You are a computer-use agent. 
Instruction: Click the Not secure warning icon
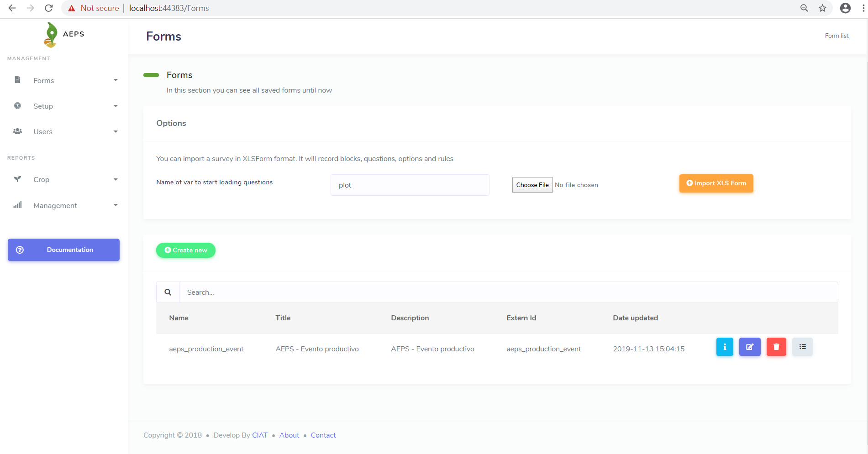coord(72,8)
